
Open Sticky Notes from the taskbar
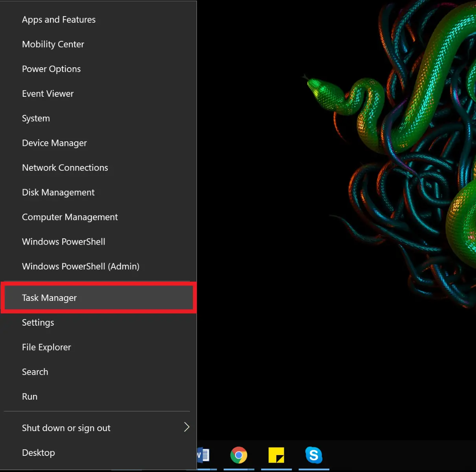[x=276, y=455]
